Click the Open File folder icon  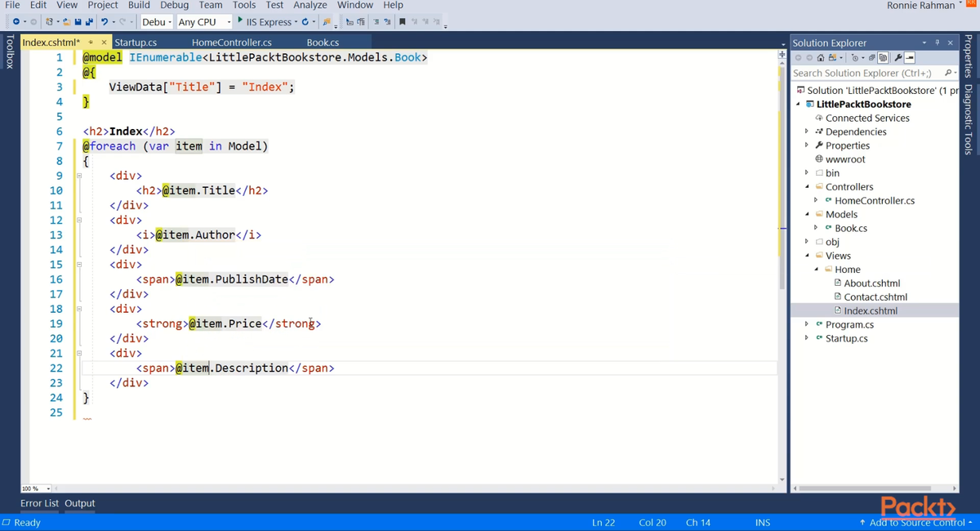(66, 21)
